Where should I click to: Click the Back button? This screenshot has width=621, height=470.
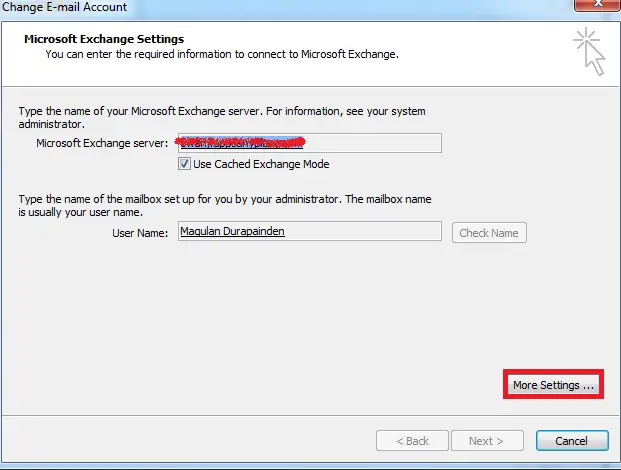coord(412,441)
